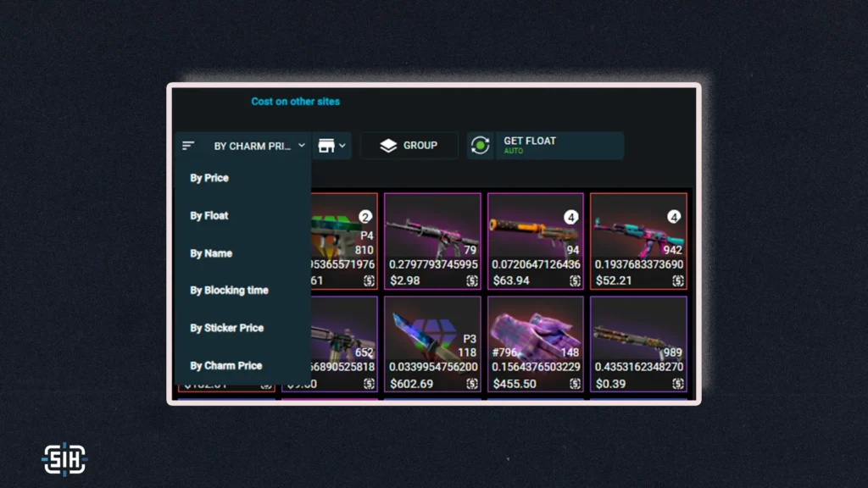
Task: Click price icon on P4 810 item
Action: point(369,280)
